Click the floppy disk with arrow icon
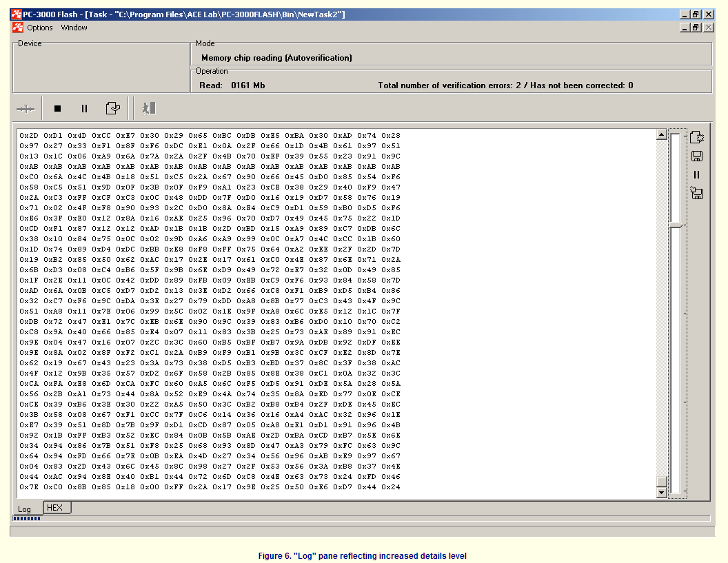728x563 pixels. coord(696,193)
